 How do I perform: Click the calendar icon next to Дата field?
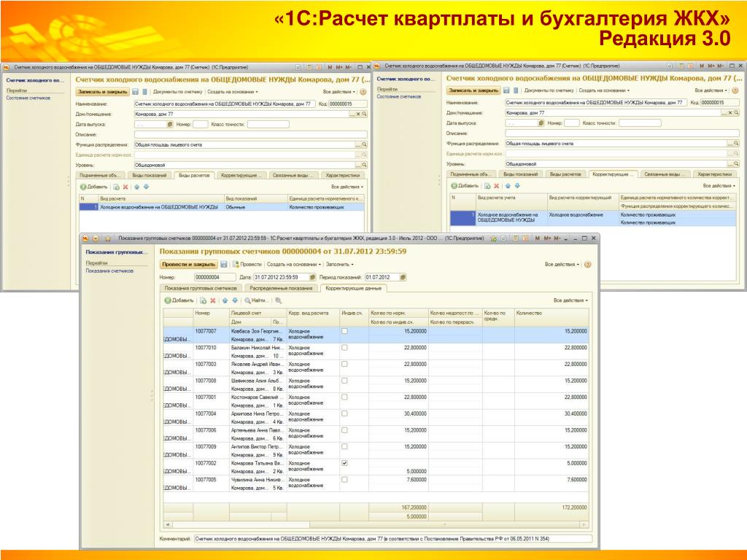point(312,277)
